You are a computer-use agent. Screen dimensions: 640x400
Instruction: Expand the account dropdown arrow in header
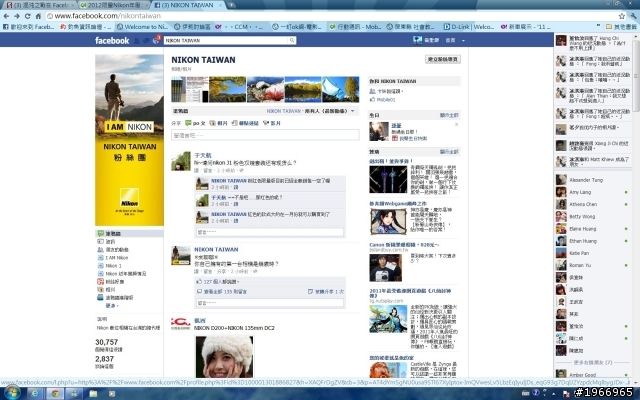click(463, 40)
